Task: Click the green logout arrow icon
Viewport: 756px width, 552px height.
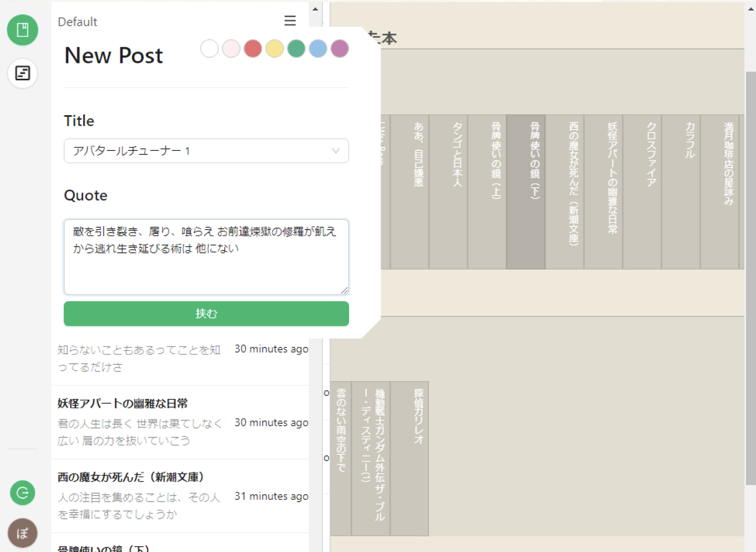Action: pos(23,493)
